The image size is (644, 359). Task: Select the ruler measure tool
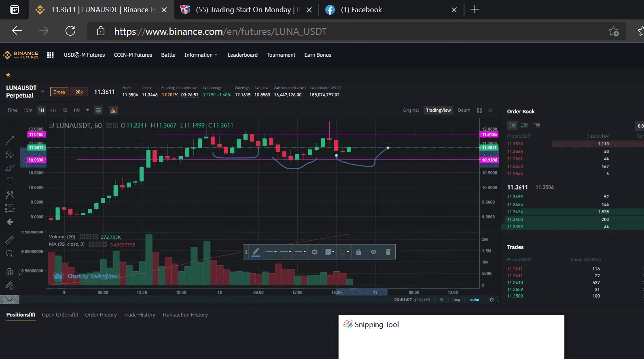tap(10, 240)
